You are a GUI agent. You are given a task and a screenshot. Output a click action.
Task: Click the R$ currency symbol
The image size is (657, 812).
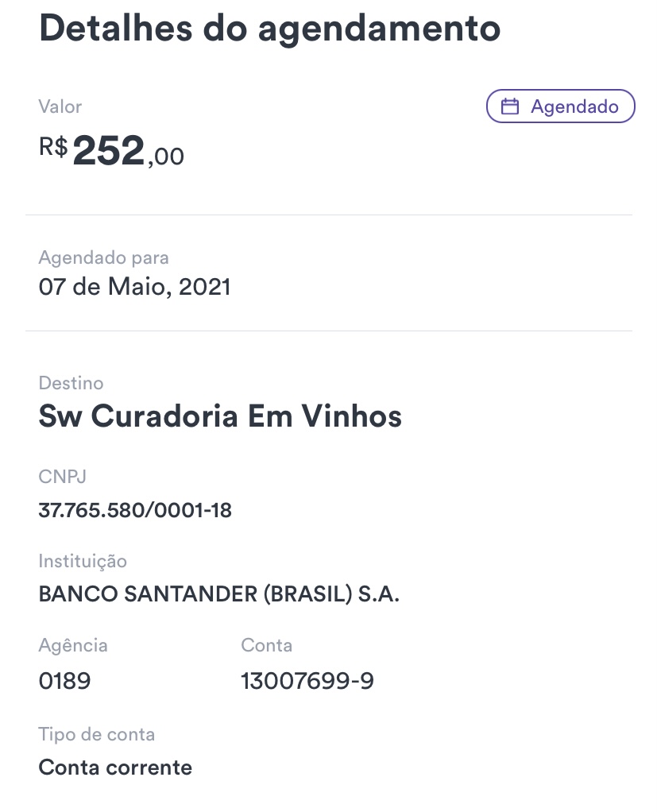click(x=53, y=147)
